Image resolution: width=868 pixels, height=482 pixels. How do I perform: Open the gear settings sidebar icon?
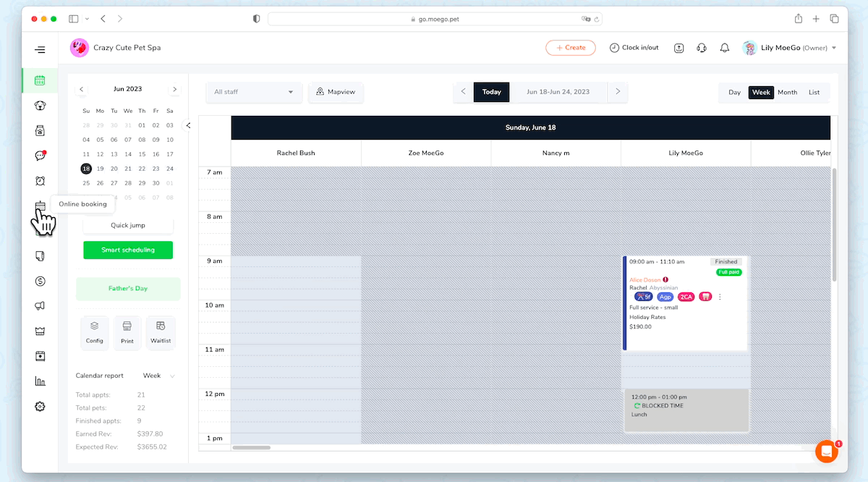[x=40, y=407]
